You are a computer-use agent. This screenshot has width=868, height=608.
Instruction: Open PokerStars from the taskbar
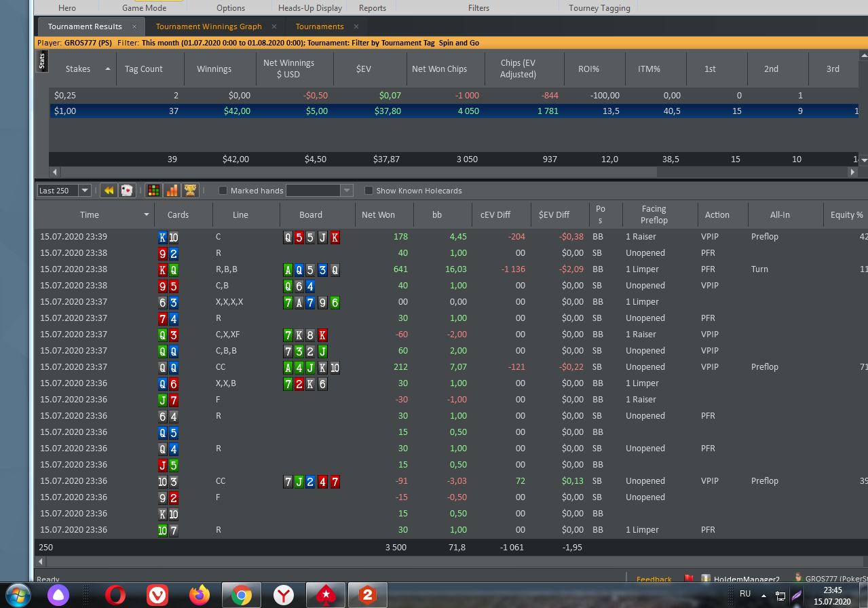(326, 595)
